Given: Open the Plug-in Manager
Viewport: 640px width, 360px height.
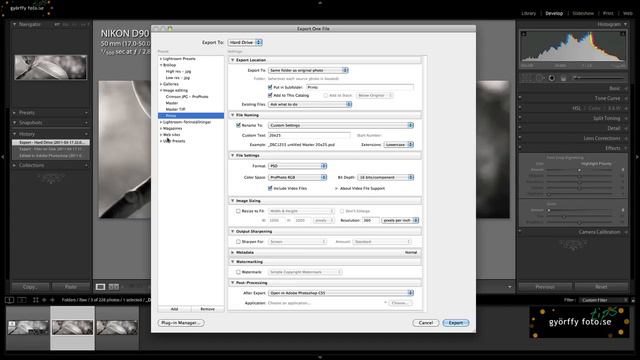Looking at the screenshot, I should pos(181,322).
